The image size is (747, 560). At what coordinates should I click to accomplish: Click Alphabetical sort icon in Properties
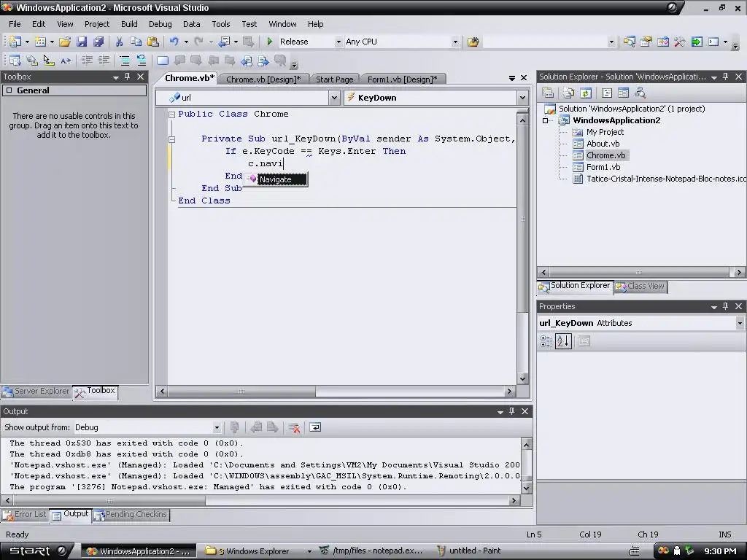(x=564, y=341)
